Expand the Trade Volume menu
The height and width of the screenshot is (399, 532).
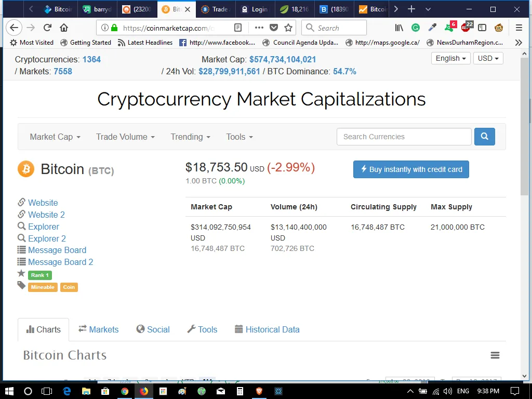(125, 137)
